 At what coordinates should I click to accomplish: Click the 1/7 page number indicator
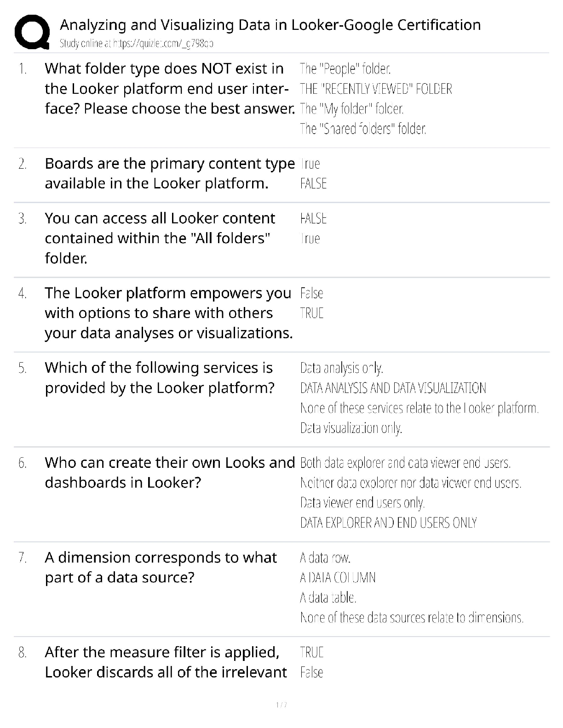[x=281, y=705]
